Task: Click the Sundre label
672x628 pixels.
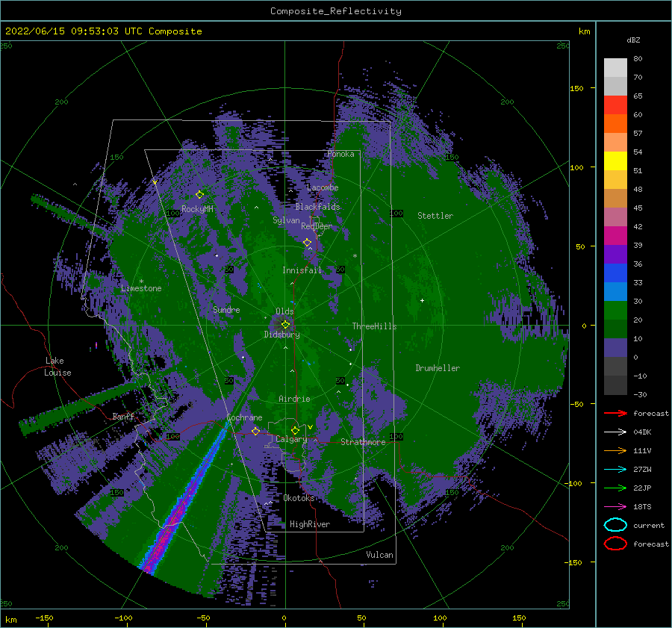Action: (226, 309)
